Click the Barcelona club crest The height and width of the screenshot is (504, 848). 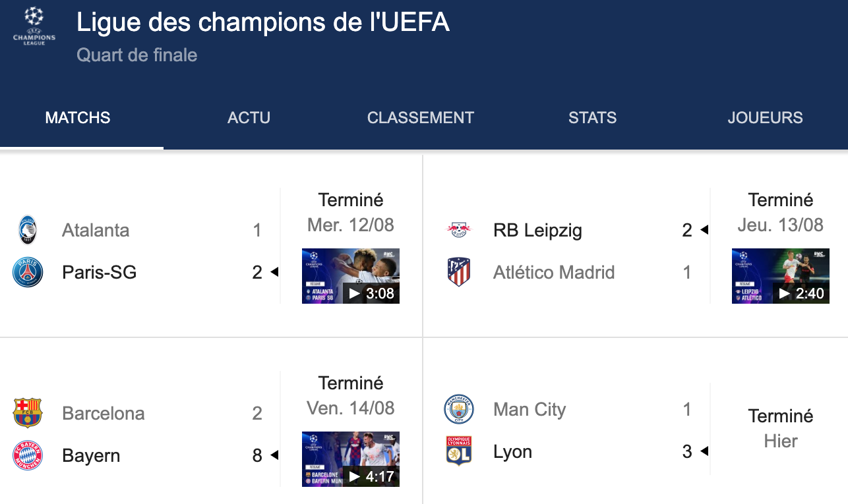pos(28,413)
